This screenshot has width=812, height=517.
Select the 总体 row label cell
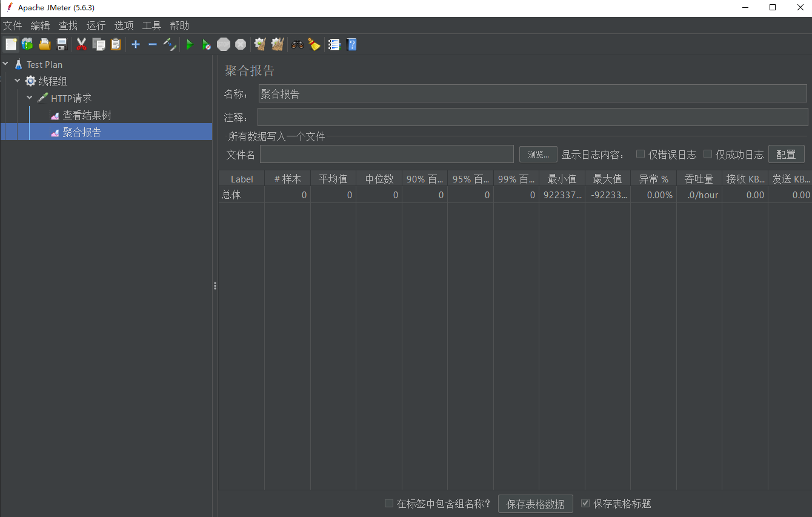pos(242,195)
